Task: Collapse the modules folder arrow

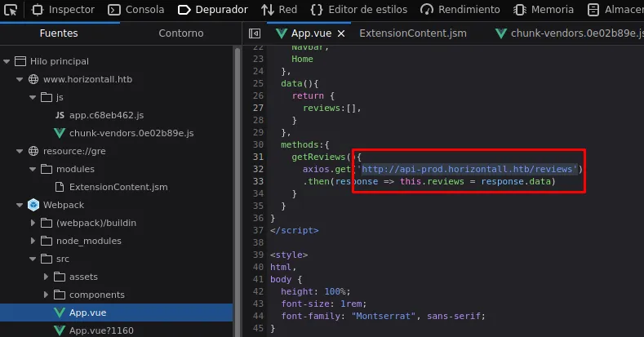Action: (33, 169)
